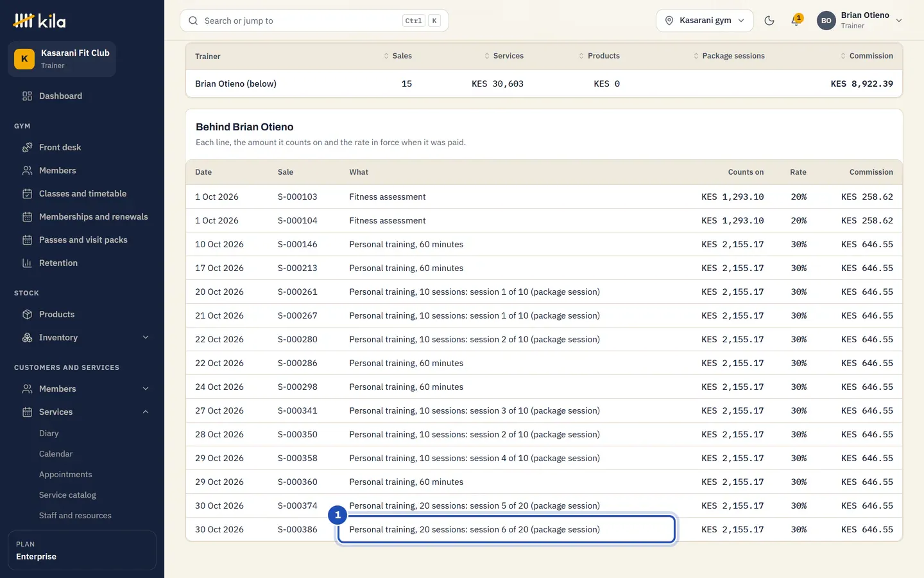
Task: Click sale number S-000261
Action: tap(298, 292)
